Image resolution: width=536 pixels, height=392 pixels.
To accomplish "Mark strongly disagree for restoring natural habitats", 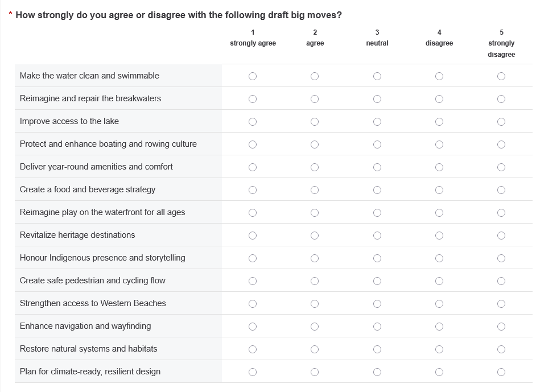I will pos(501,349).
